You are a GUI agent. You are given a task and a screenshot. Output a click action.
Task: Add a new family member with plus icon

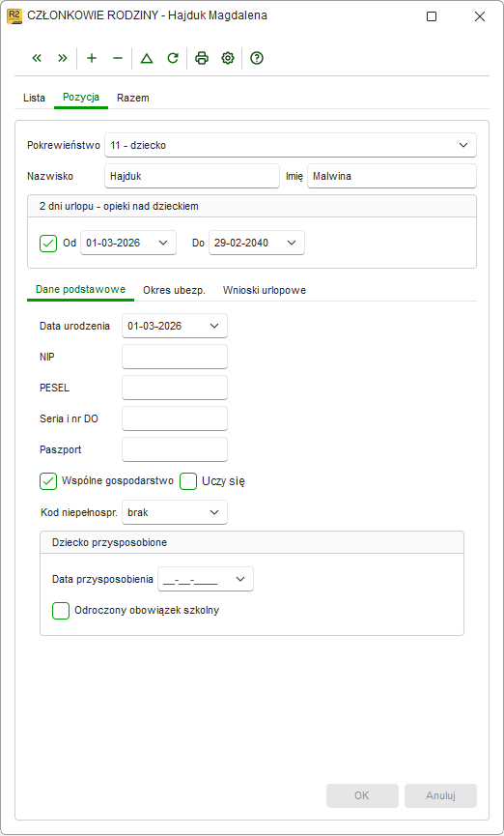pos(92,59)
